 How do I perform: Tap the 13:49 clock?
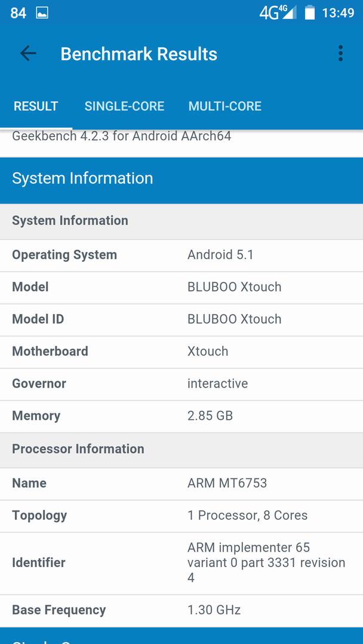coord(338,13)
